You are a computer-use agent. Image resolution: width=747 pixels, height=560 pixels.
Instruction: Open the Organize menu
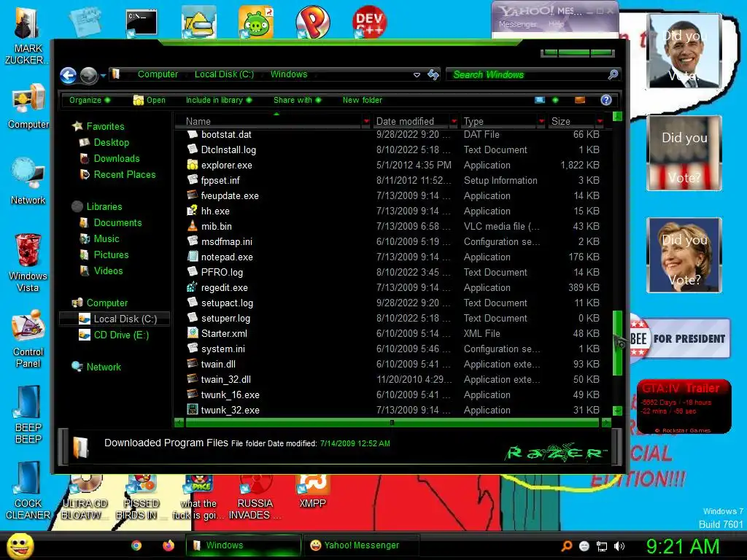[90, 100]
